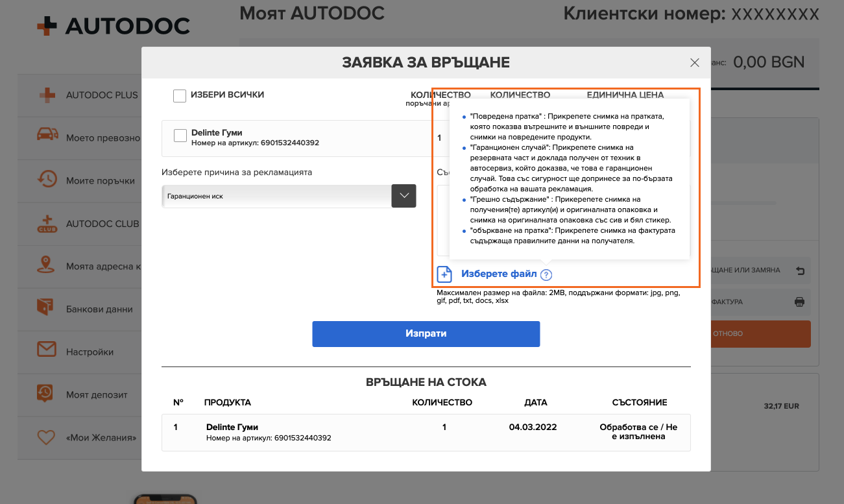Open the orders history clock icon
844x504 pixels.
[46, 180]
